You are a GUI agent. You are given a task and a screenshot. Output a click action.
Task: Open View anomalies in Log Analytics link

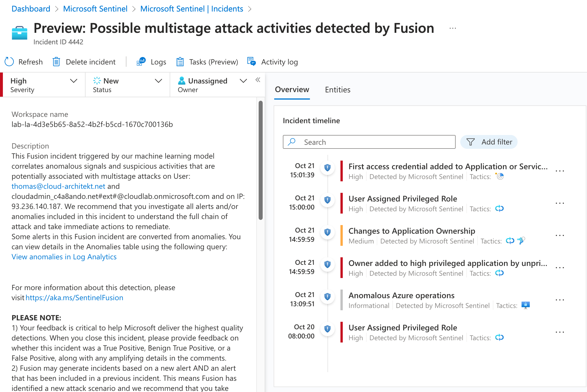pyautogui.click(x=64, y=257)
